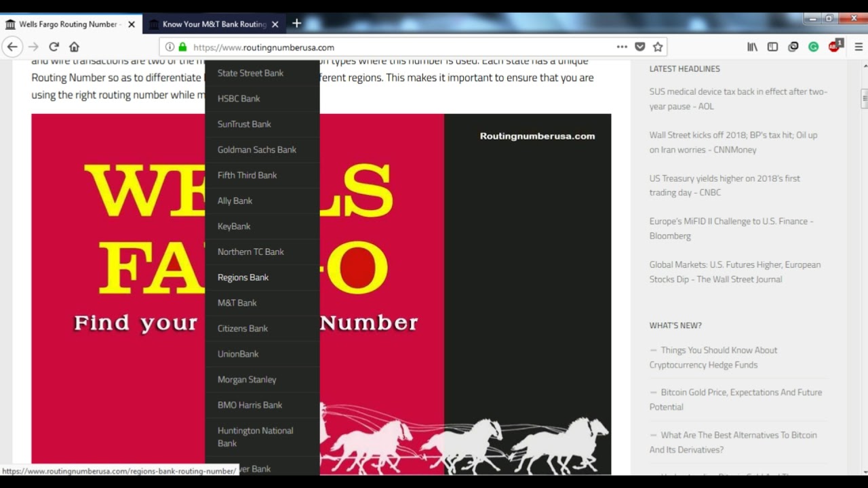Select BMO Harris Bank menu entry

(262, 405)
